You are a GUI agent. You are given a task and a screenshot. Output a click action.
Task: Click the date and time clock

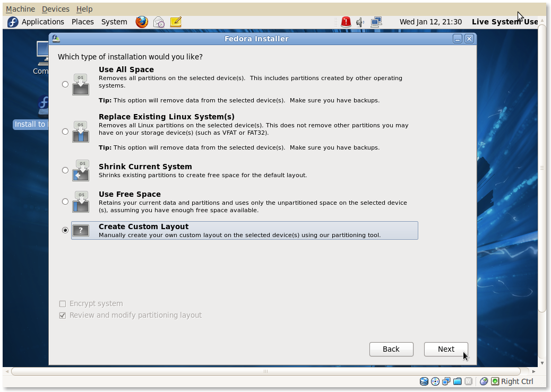coord(431,22)
